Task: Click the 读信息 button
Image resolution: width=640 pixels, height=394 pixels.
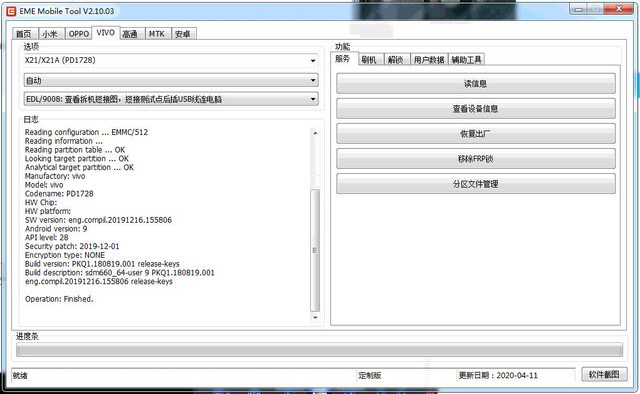Action: (476, 84)
